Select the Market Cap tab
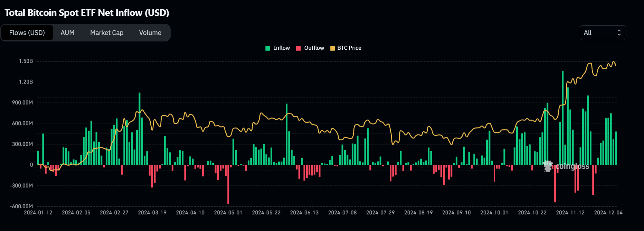 click(x=107, y=33)
